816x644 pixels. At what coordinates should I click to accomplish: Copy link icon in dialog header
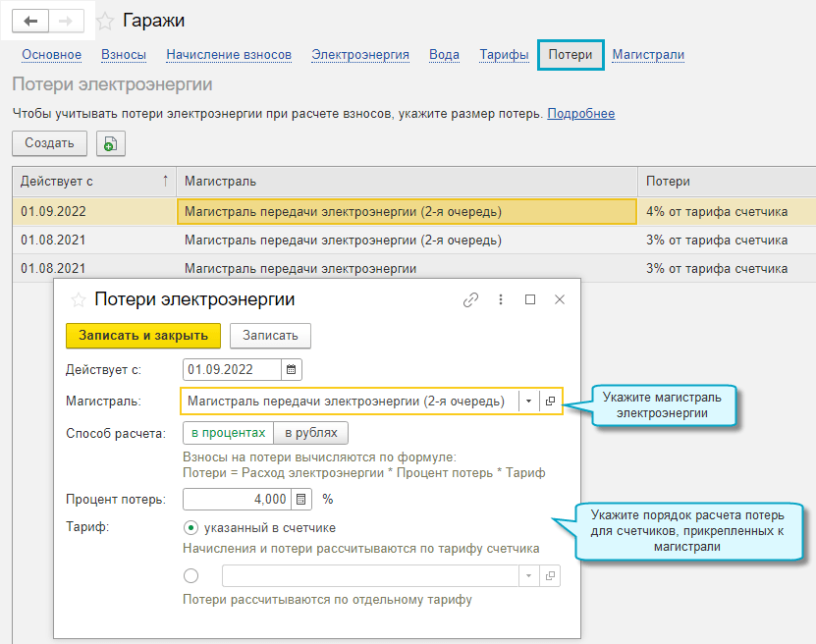(x=470, y=299)
